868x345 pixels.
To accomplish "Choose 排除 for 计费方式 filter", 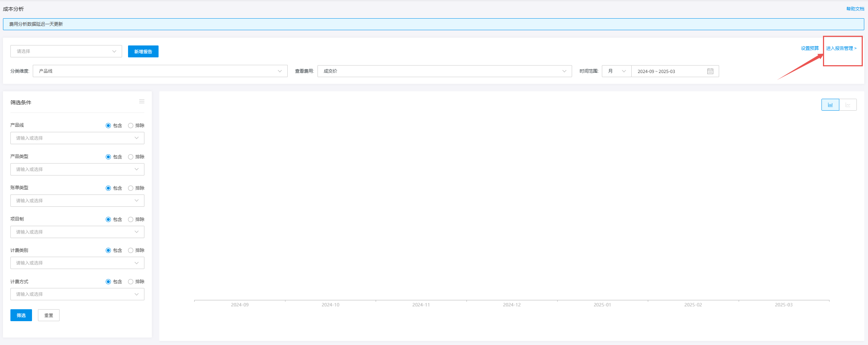I will tap(131, 282).
